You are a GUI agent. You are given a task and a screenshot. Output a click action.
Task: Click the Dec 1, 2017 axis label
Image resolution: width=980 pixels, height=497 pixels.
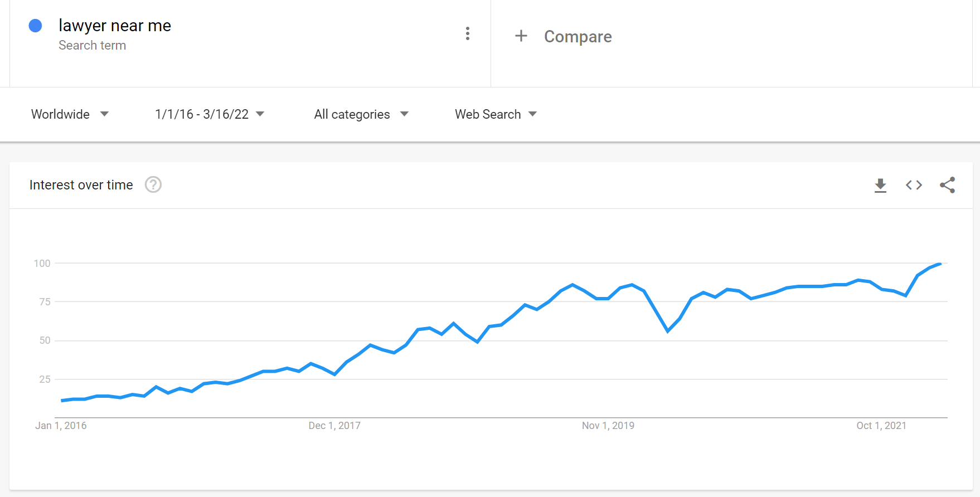(334, 426)
